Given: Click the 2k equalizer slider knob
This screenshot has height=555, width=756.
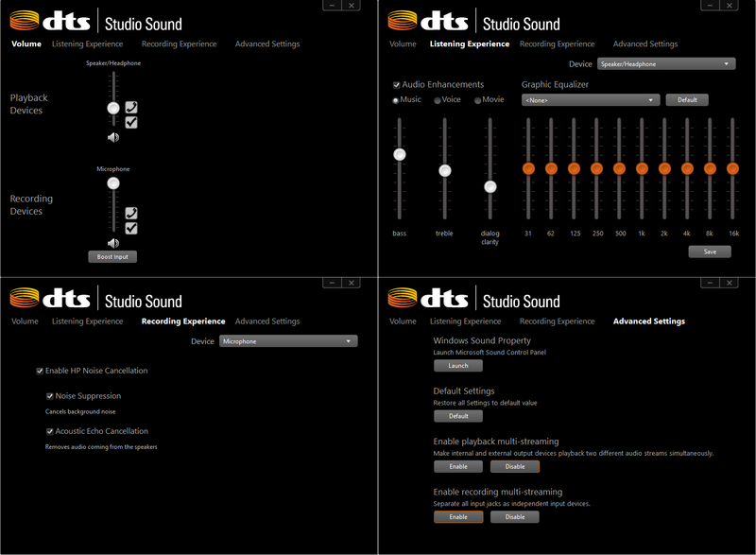Looking at the screenshot, I should [x=664, y=168].
